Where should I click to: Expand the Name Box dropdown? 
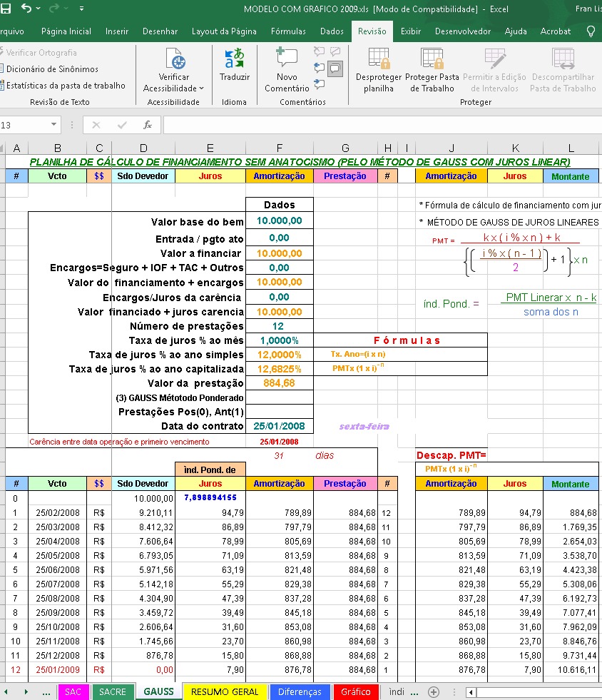click(53, 125)
